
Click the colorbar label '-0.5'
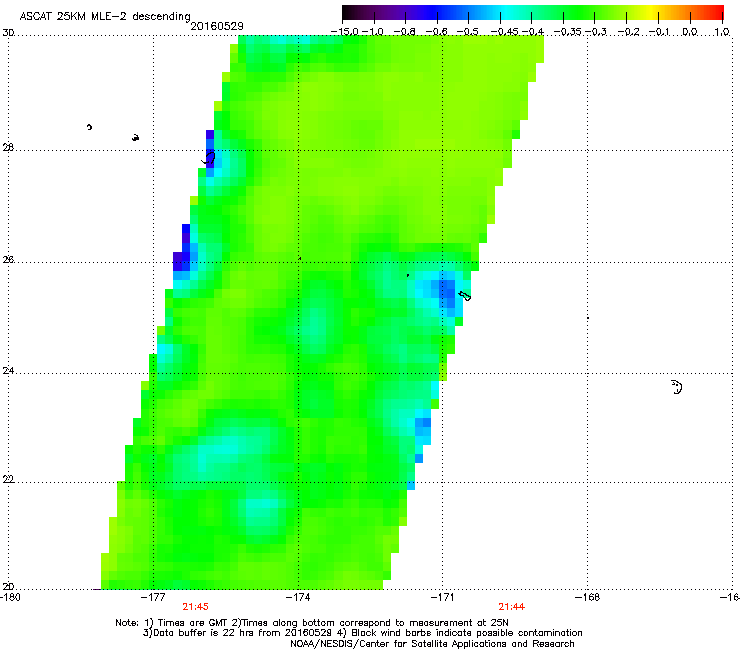pyautogui.click(x=468, y=32)
